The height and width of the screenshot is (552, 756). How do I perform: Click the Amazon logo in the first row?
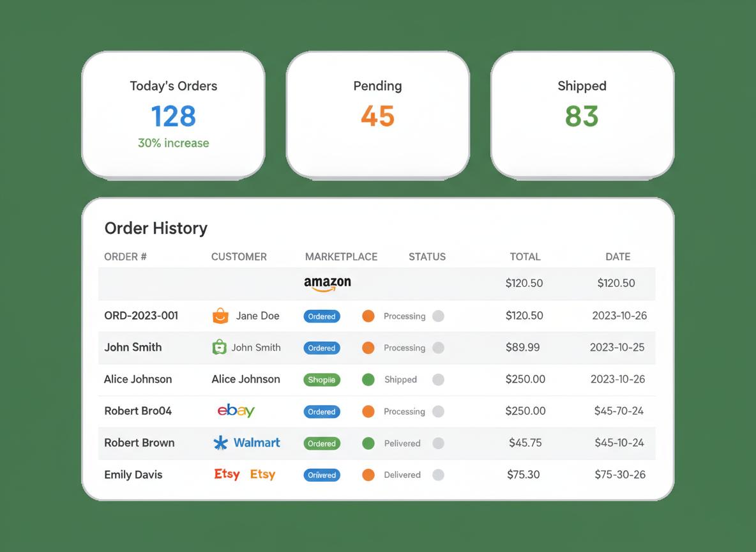tap(328, 284)
